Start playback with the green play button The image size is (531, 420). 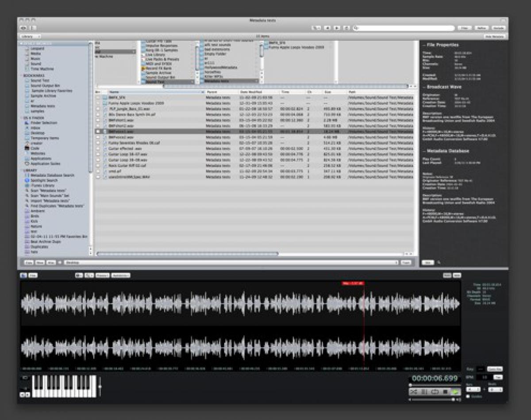click(454, 392)
